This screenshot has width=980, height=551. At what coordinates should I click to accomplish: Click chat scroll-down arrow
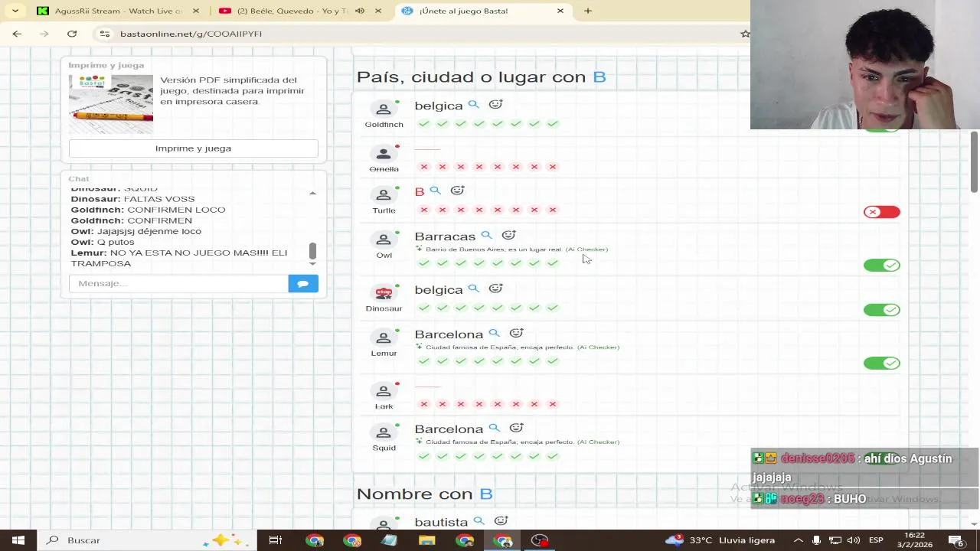[x=312, y=263]
